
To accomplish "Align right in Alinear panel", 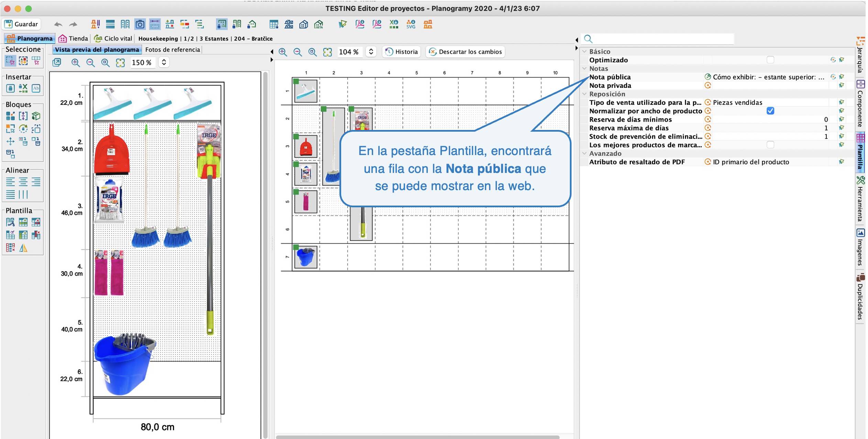I will click(x=36, y=182).
